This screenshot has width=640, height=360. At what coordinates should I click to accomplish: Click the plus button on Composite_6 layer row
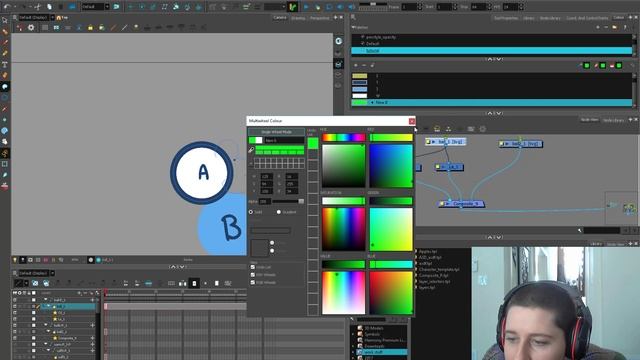[x=93, y=338]
